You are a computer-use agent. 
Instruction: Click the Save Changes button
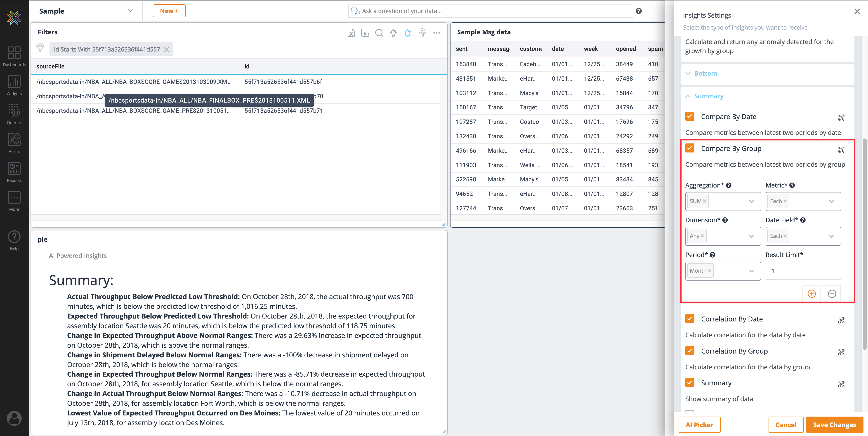coord(834,424)
